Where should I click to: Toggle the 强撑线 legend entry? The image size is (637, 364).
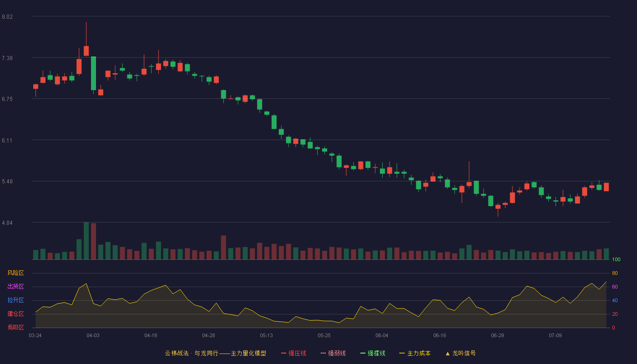point(373,353)
